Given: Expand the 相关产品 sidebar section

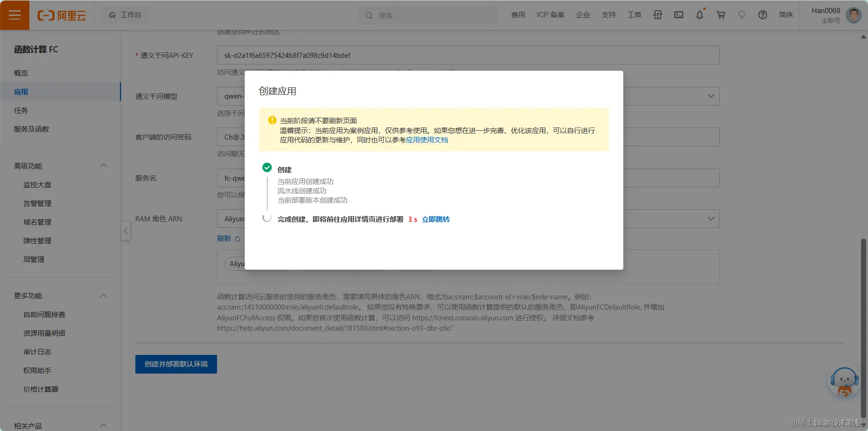Looking at the screenshot, I should [104, 424].
